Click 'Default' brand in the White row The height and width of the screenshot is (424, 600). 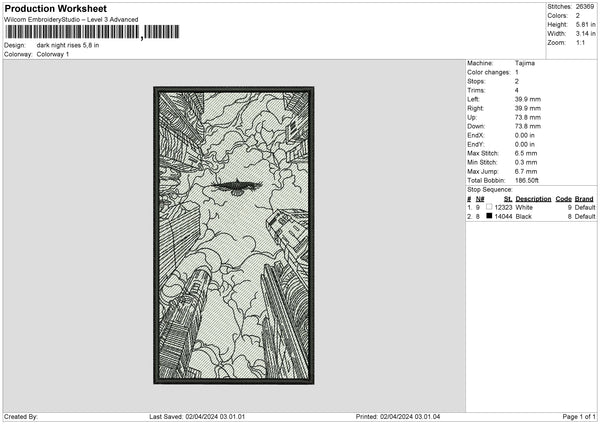pyautogui.click(x=585, y=207)
